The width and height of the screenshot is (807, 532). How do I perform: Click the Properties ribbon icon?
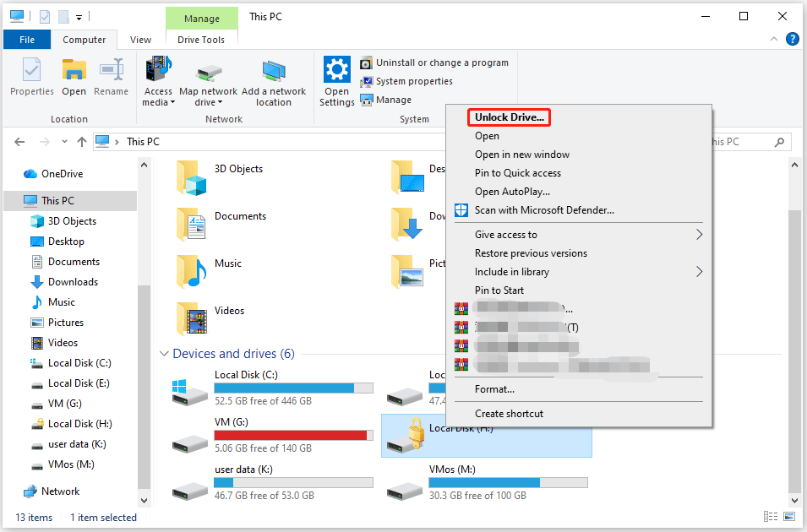coord(32,70)
